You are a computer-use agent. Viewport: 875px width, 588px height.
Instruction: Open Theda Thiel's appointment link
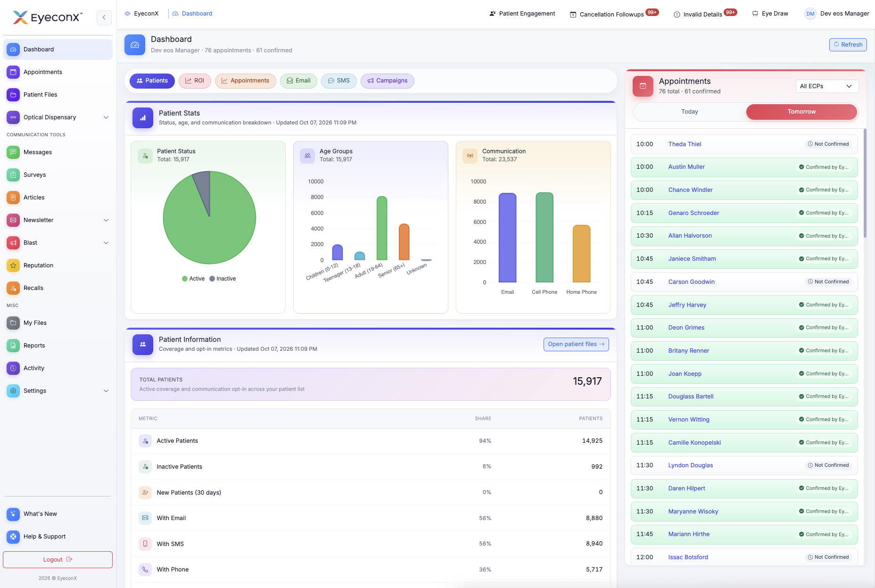click(685, 144)
